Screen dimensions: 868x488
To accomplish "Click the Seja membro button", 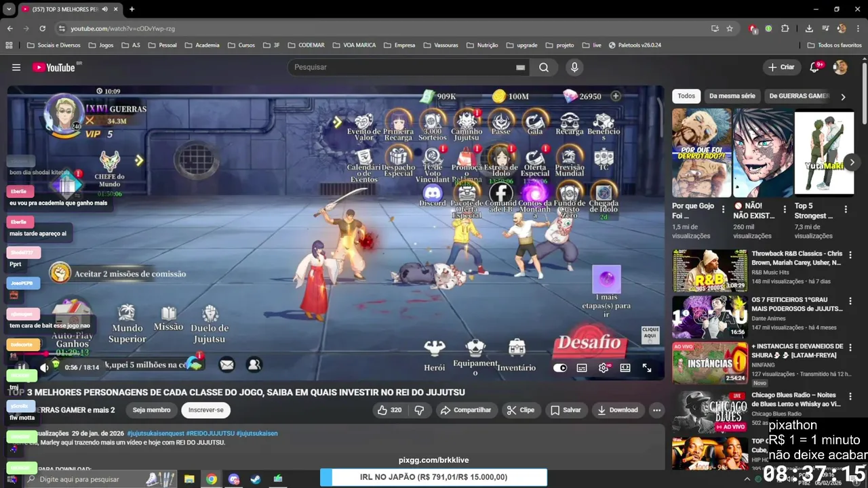I will [151, 410].
